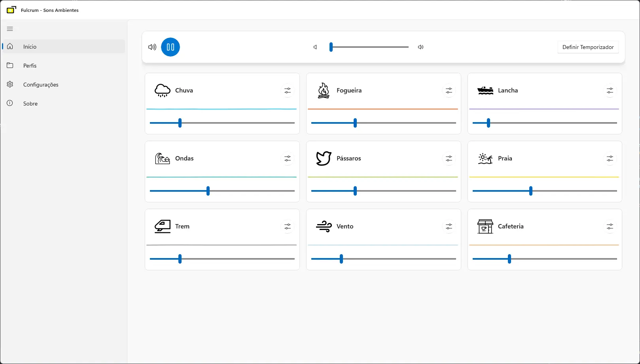Select the Lancha boat icon
This screenshot has width=640, height=364.
click(x=485, y=90)
